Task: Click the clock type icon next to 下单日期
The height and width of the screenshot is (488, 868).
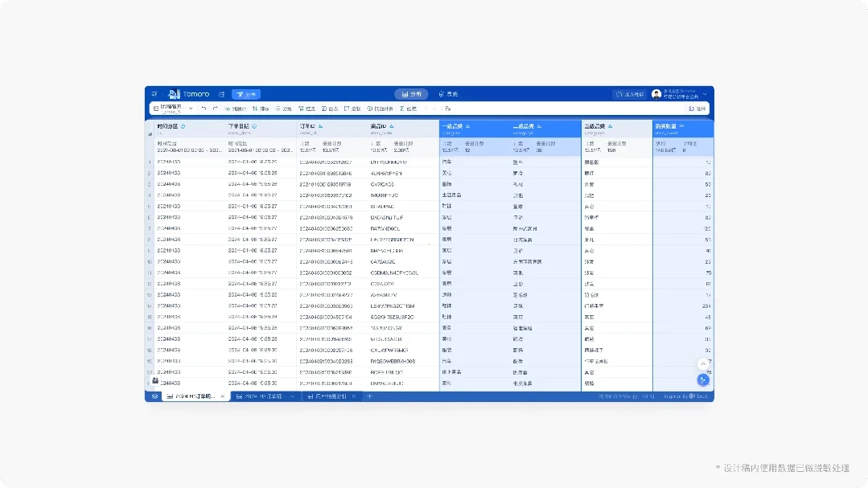Action: 255,126
